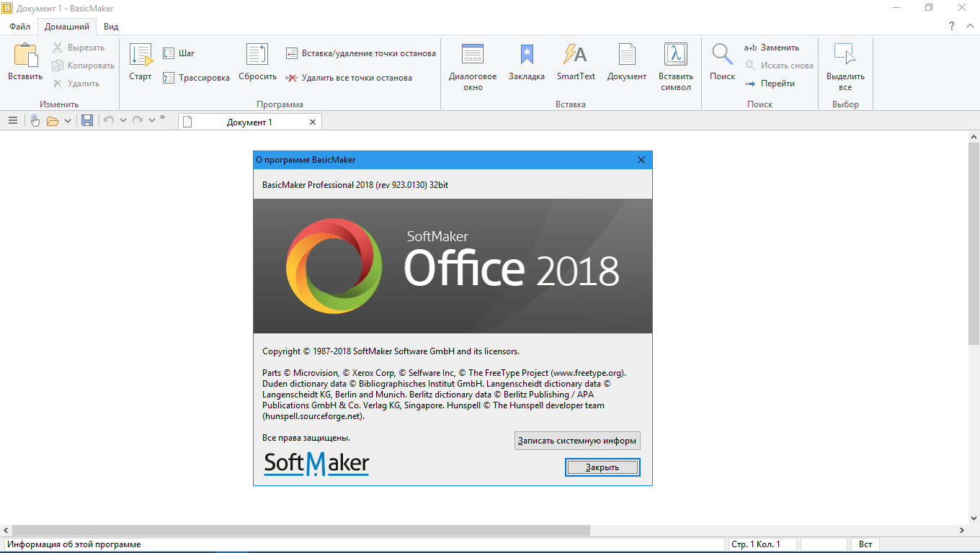Select the Вырезать cut command
The width and height of the screenshot is (980, 553).
click(79, 48)
